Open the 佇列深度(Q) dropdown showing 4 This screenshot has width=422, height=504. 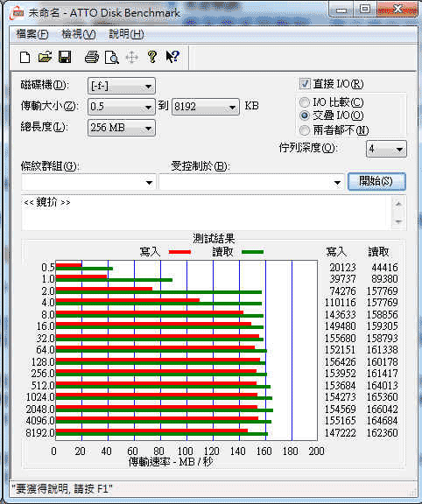pyautogui.click(x=386, y=149)
